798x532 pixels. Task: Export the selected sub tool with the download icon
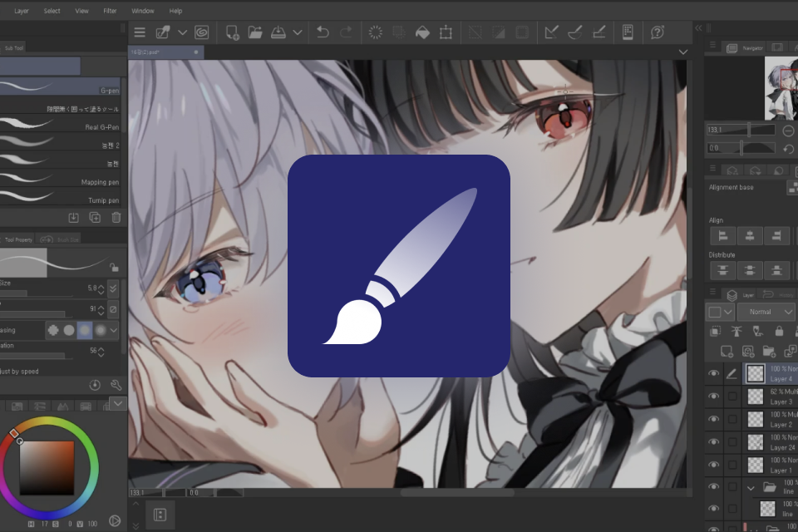coord(73,218)
